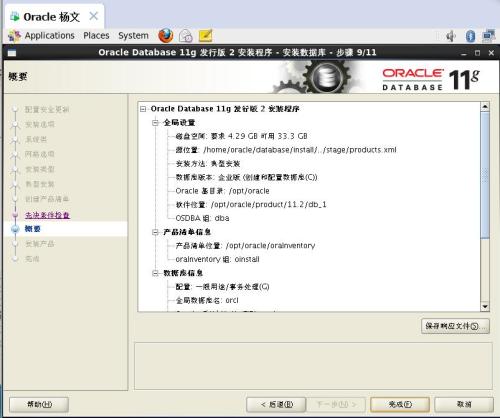This screenshot has width=500, height=418.
Task: Click the 创建产品清单 step in sidebar
Action: (47, 199)
